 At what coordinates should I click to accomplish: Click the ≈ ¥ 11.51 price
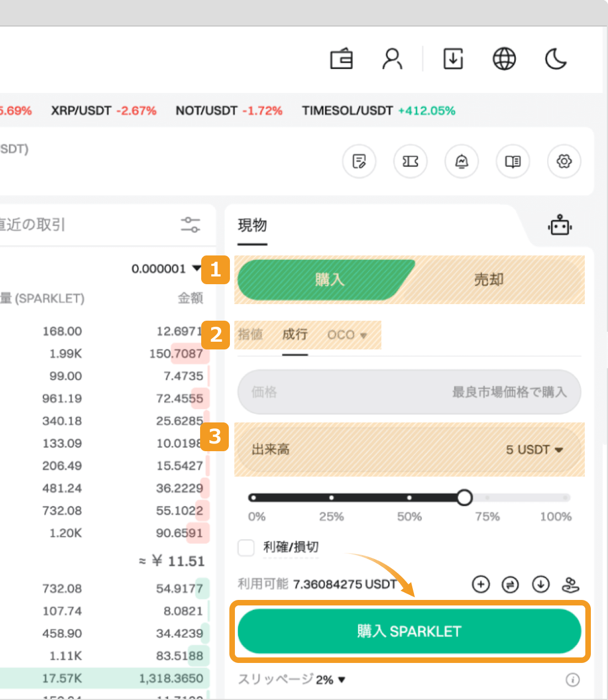point(171,561)
